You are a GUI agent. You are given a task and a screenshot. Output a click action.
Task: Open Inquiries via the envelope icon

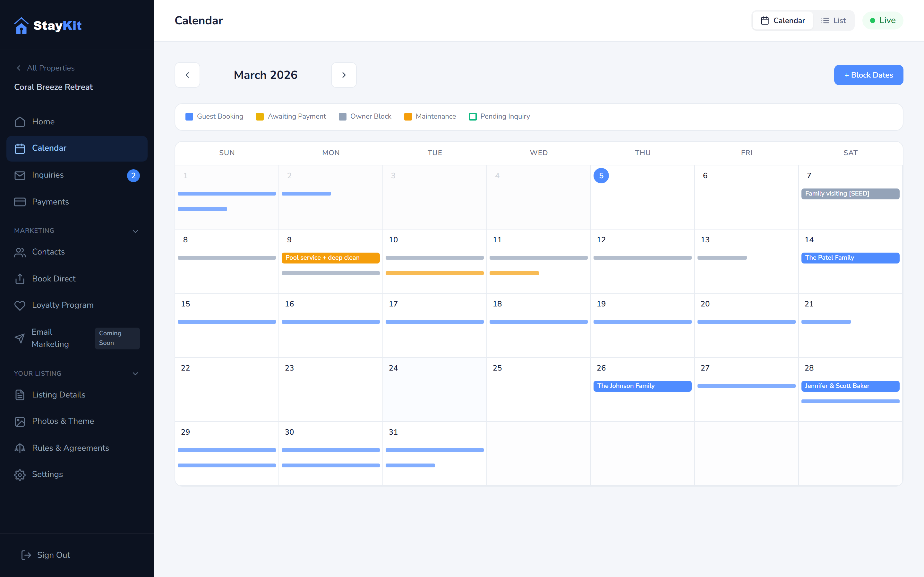[x=20, y=175]
